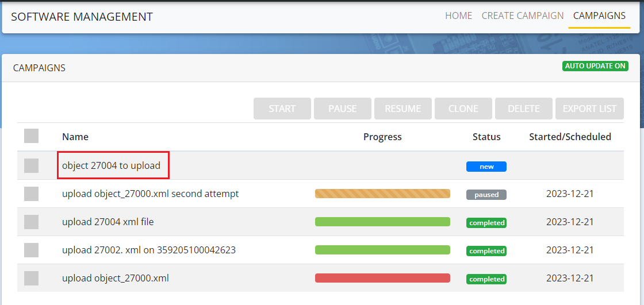Check box beside 'upload 27002. xml on 359205100042623'

31,250
